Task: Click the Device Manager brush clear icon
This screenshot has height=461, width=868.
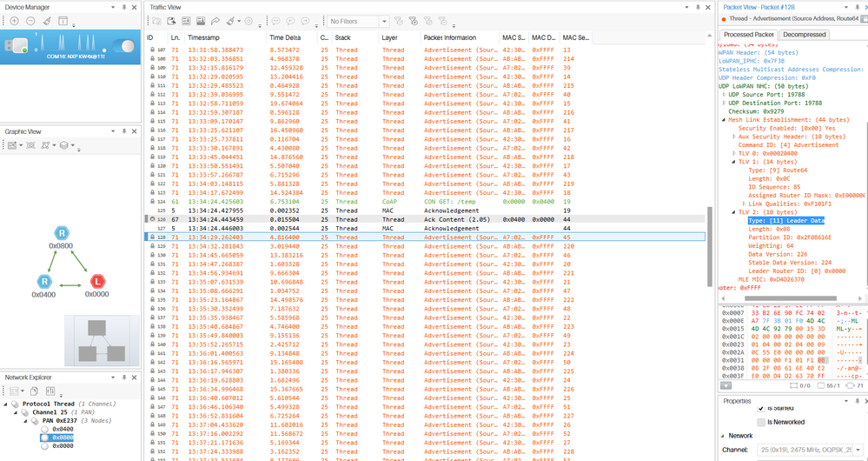Action: 47,21
